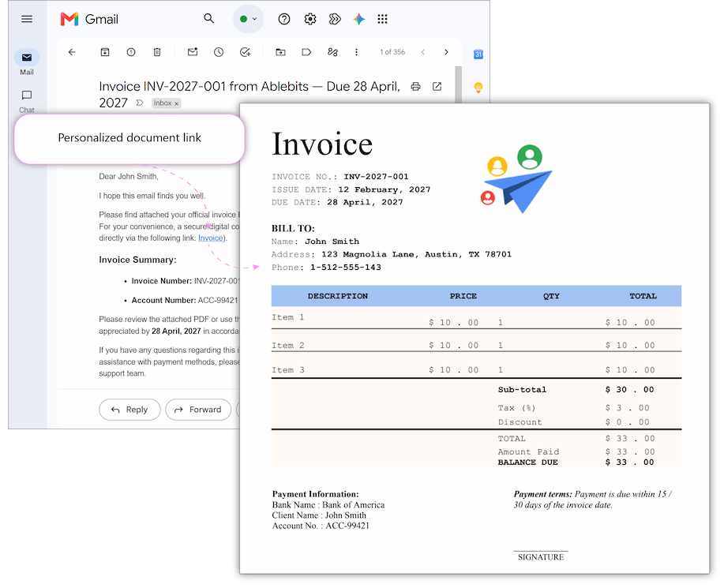Image resolution: width=724 pixels, height=588 pixels.
Task: Click issue date '12 February, 2027'
Action: coord(385,189)
